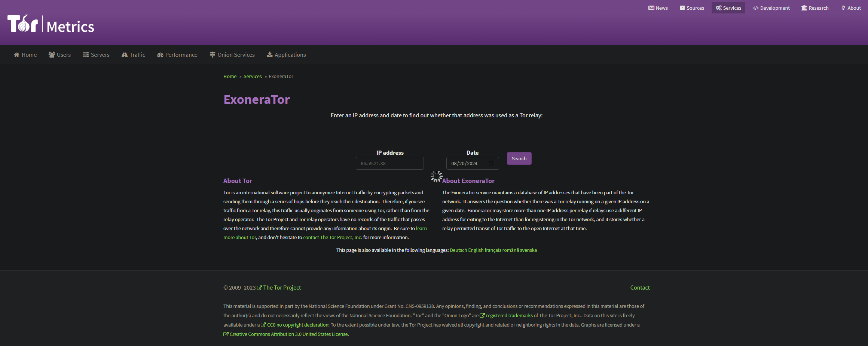Click the Services breadcrumb link
The image size is (868, 346).
click(x=253, y=76)
